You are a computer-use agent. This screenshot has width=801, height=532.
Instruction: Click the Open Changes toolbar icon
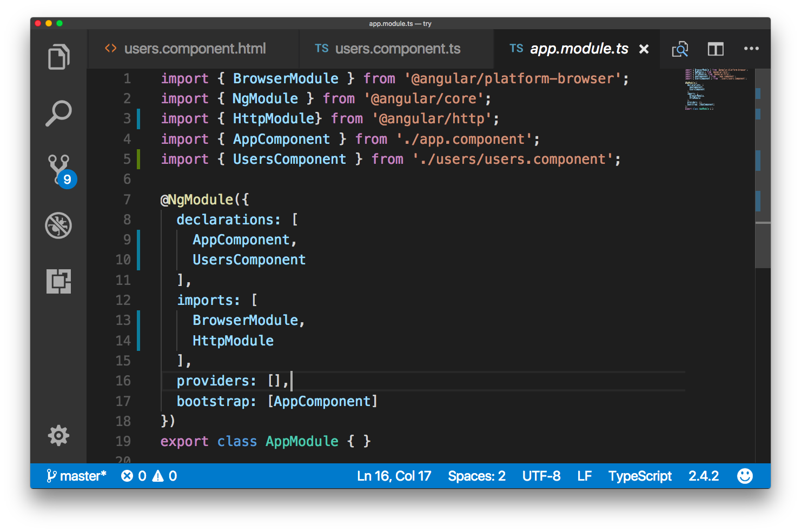pyautogui.click(x=680, y=49)
